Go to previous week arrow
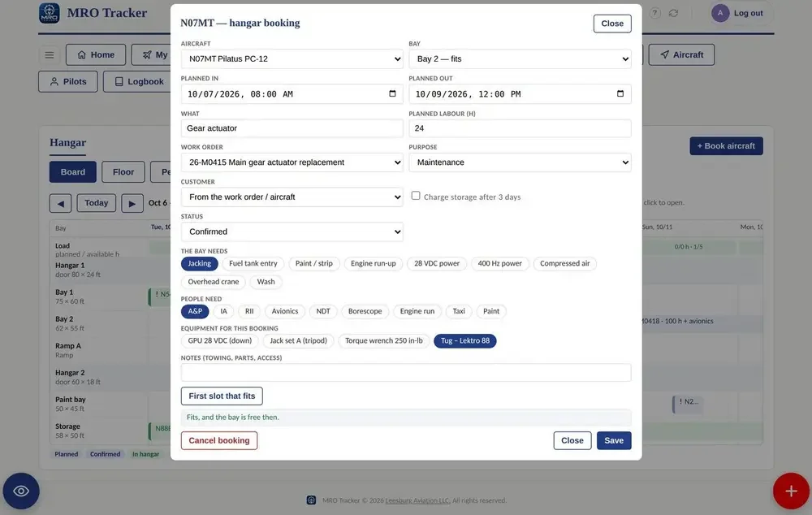 pos(61,203)
